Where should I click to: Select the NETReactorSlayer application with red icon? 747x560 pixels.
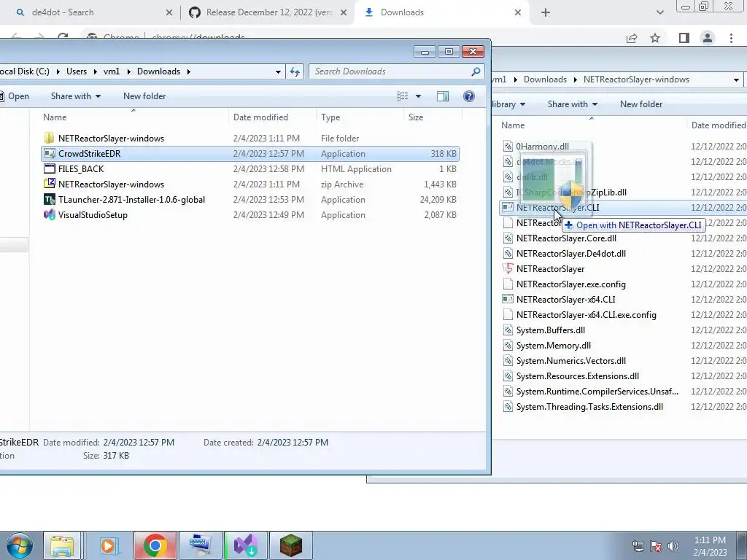(508, 268)
